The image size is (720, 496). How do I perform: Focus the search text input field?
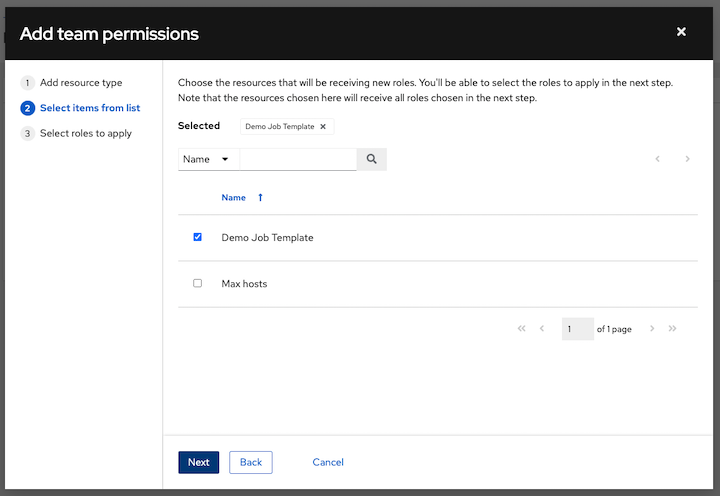point(298,159)
